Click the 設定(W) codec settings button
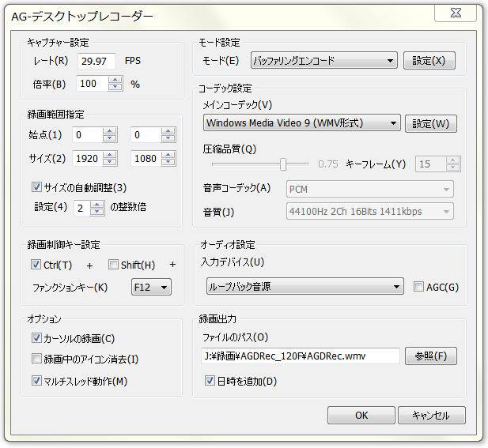Screen dimensions: 488x448 431,124
